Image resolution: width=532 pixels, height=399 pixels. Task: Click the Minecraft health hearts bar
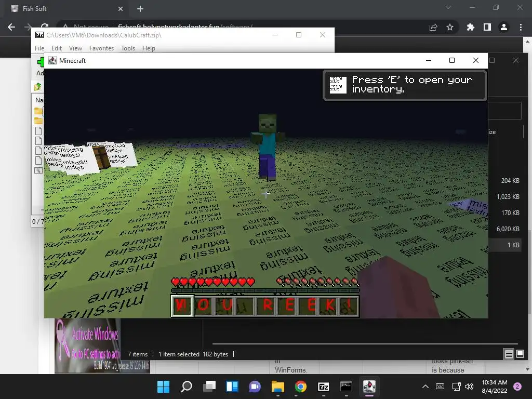213,282
